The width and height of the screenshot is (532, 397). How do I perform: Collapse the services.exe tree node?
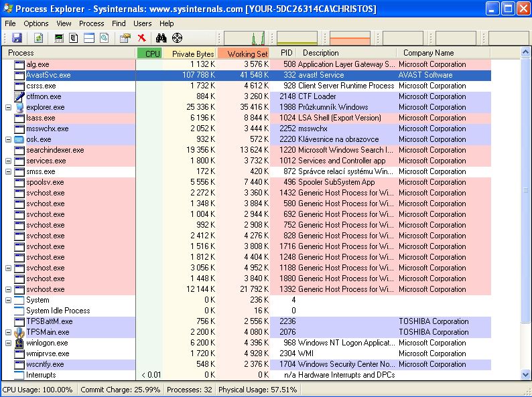click(9, 161)
